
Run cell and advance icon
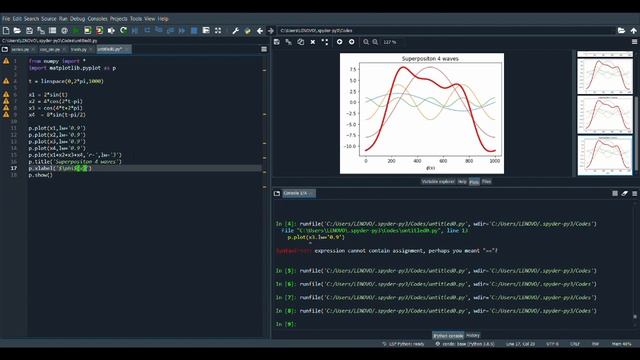tap(100, 31)
